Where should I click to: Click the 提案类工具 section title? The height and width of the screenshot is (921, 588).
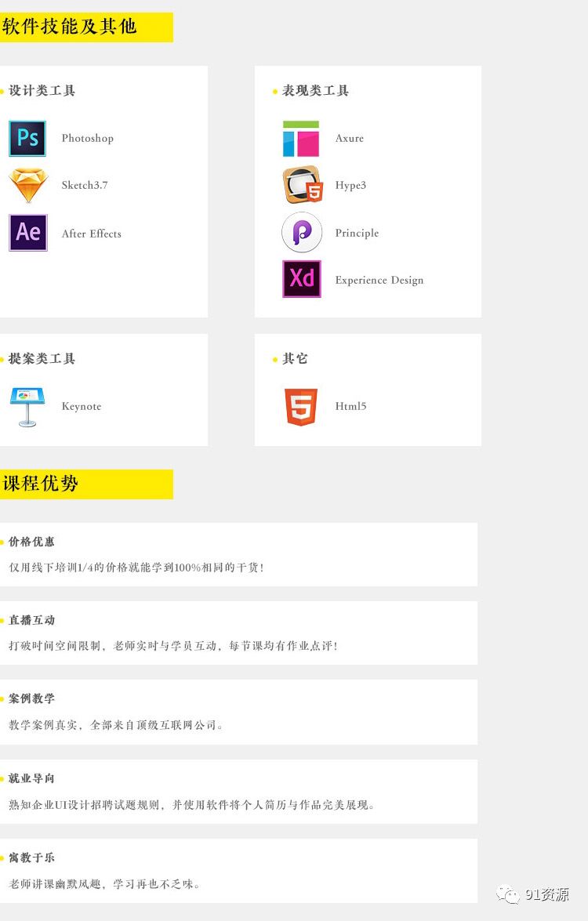pyautogui.click(x=42, y=359)
